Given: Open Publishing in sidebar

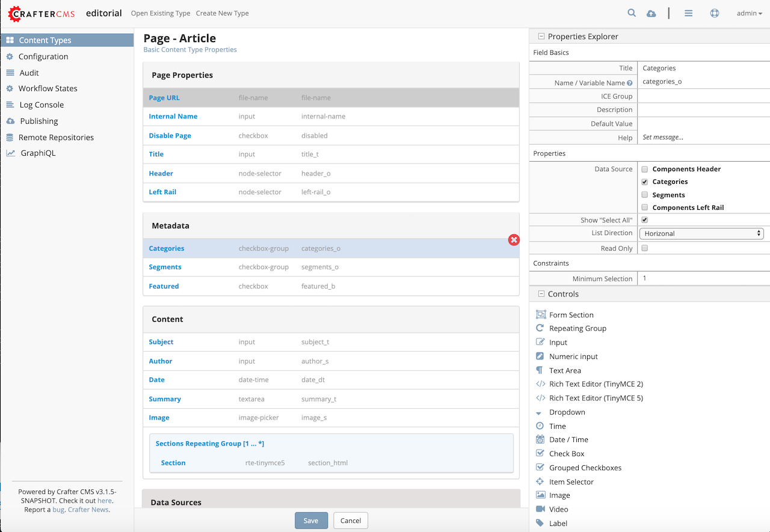Looking at the screenshot, I should point(39,121).
